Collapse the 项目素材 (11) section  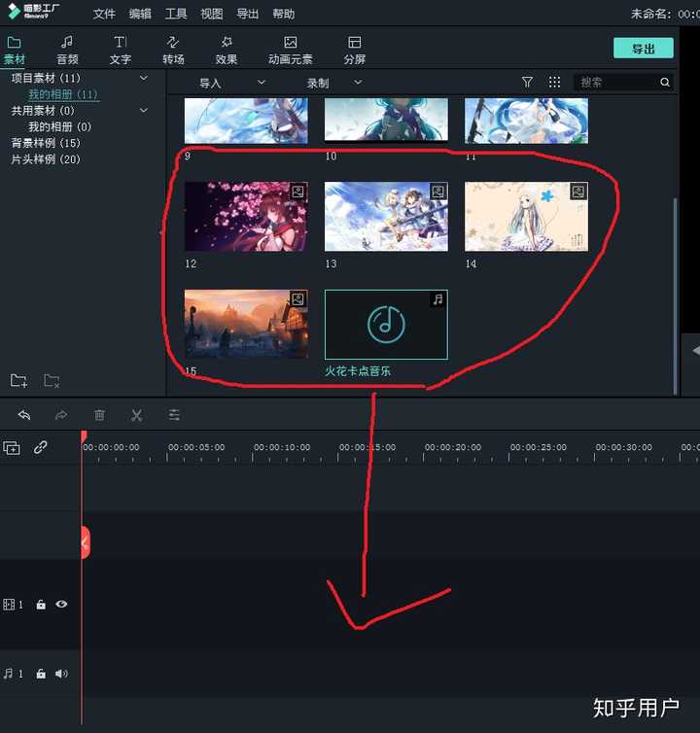(144, 78)
